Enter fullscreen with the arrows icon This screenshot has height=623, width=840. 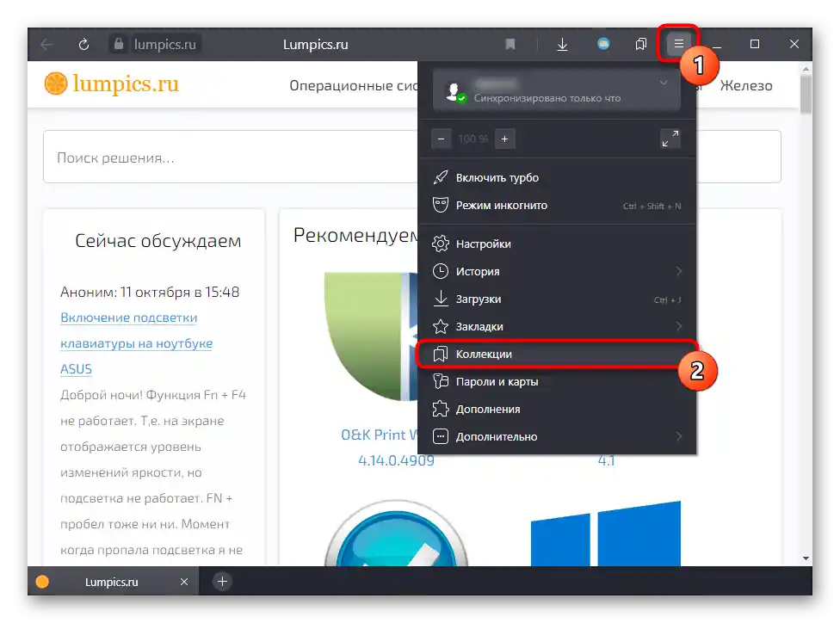(x=670, y=139)
